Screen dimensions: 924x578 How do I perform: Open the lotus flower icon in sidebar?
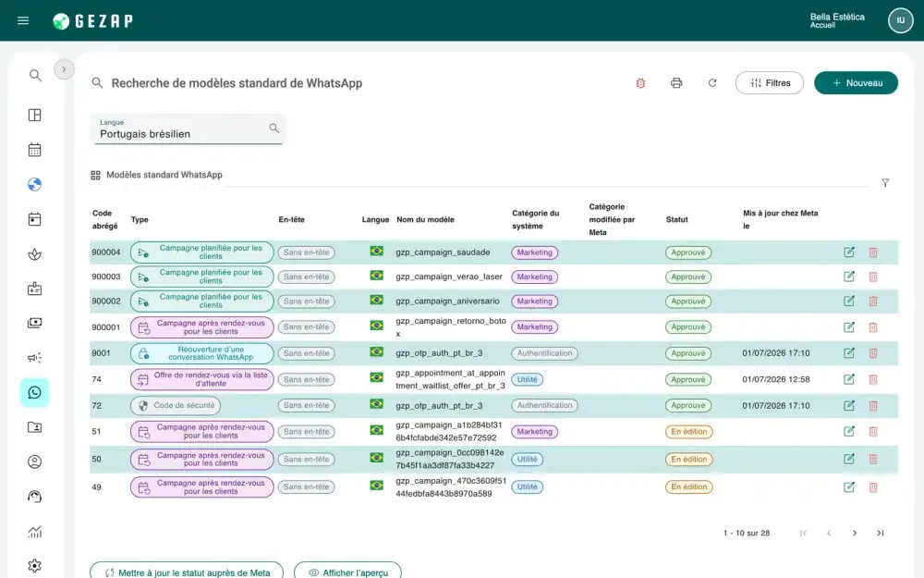pyautogui.click(x=35, y=254)
